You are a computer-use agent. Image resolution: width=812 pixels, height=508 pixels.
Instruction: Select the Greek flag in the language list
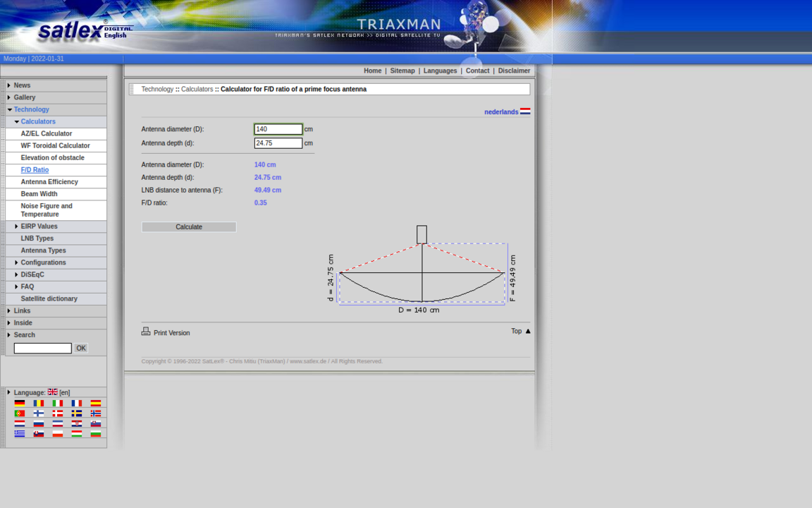[19, 433]
